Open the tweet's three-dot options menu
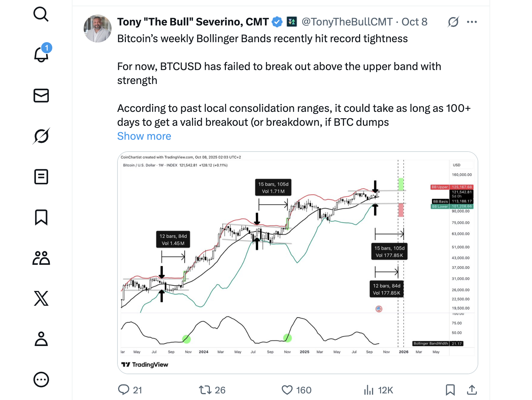 472,22
